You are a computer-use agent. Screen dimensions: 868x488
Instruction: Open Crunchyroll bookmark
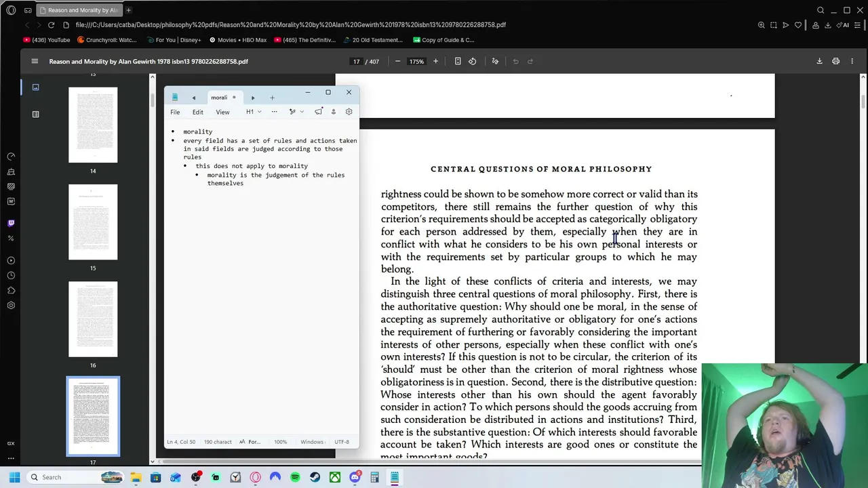point(108,40)
